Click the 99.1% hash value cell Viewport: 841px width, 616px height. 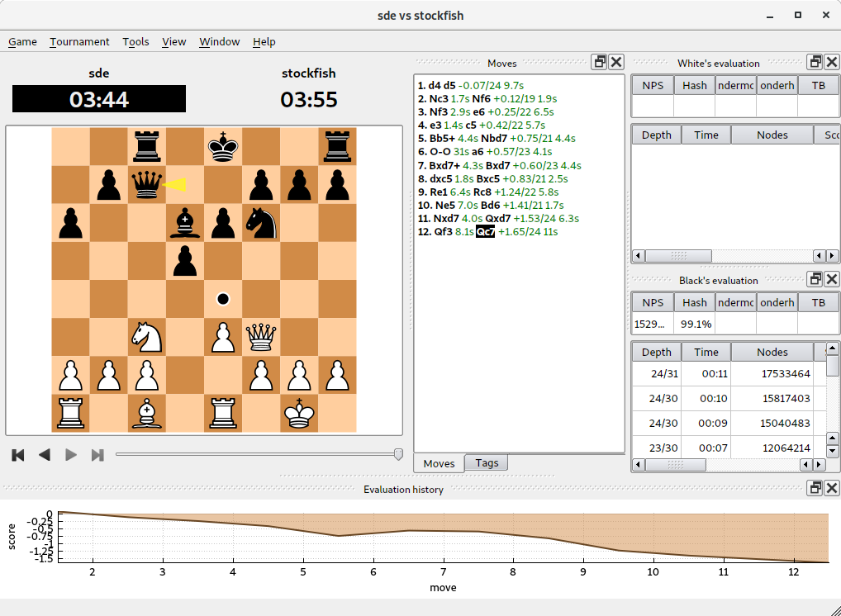[x=695, y=324]
